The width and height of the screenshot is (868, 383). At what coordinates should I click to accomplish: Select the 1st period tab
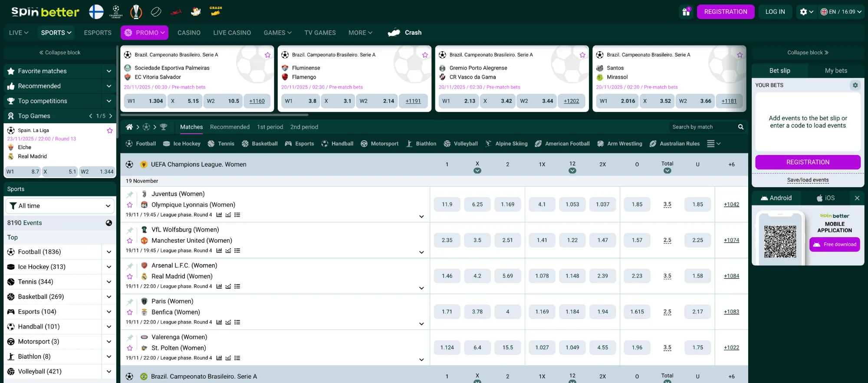[270, 127]
